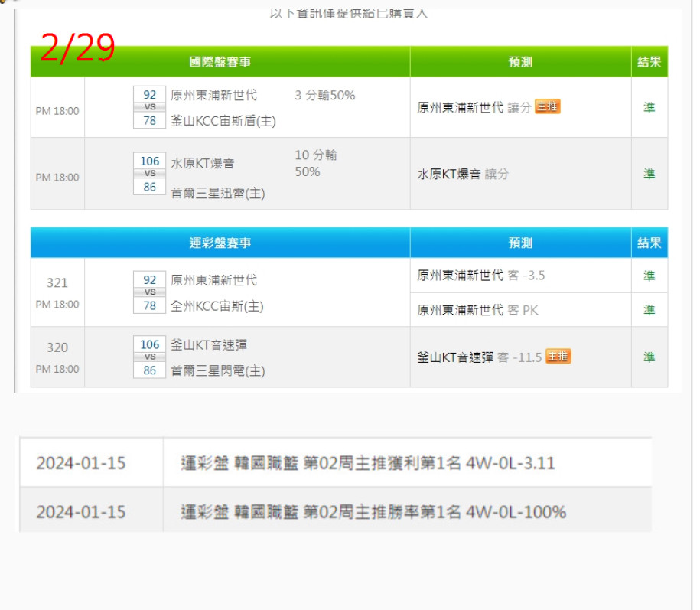Click the VS badge in game 321

150,292
